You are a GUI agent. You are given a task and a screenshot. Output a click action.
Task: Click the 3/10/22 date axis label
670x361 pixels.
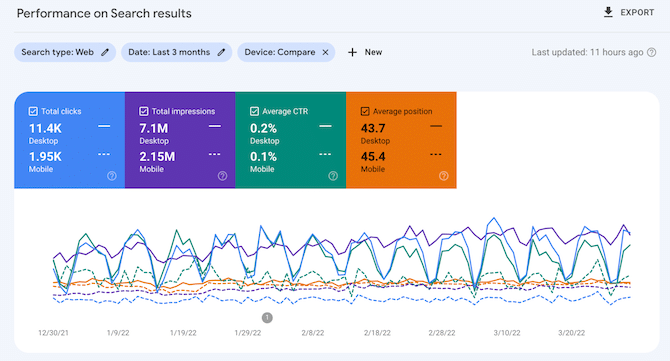click(507, 333)
